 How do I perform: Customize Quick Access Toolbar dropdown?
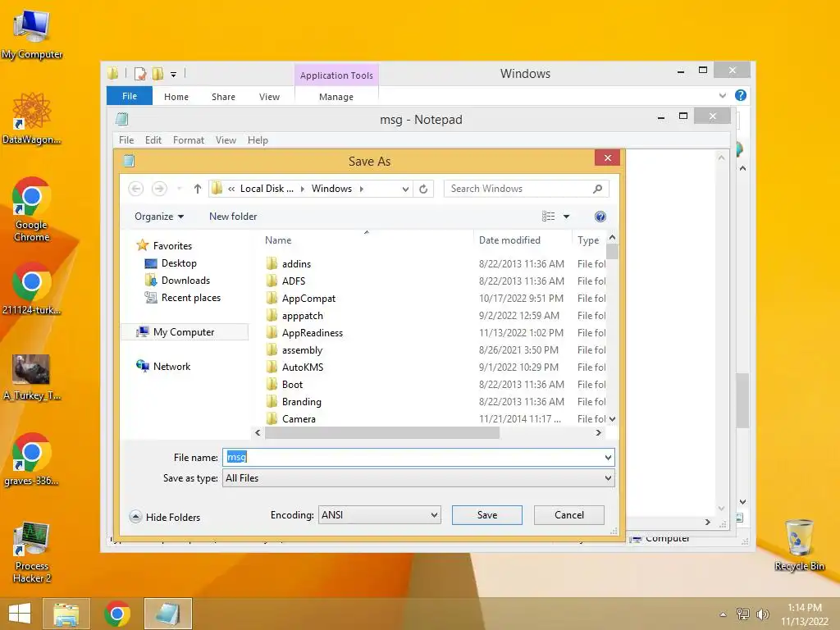point(174,75)
